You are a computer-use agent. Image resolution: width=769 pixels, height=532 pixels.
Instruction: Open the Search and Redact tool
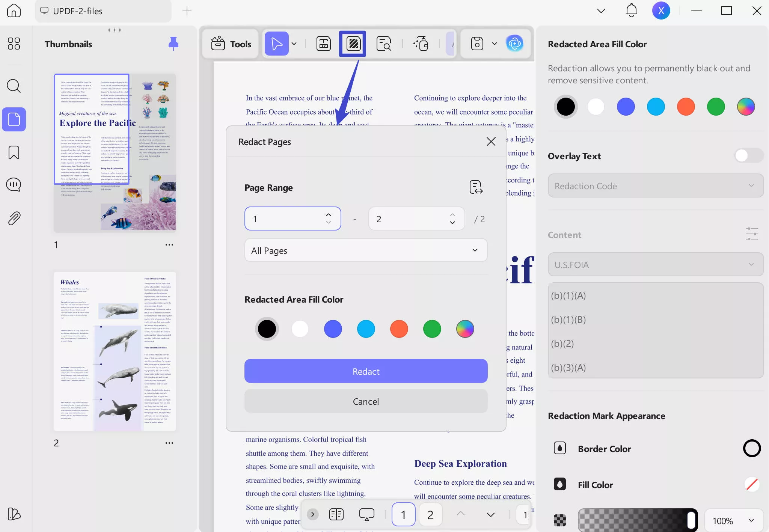point(383,44)
